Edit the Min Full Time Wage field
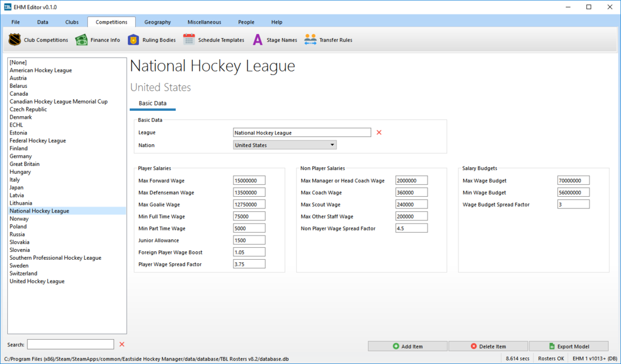Screen dimensions: 621x364 pyautogui.click(x=249, y=216)
